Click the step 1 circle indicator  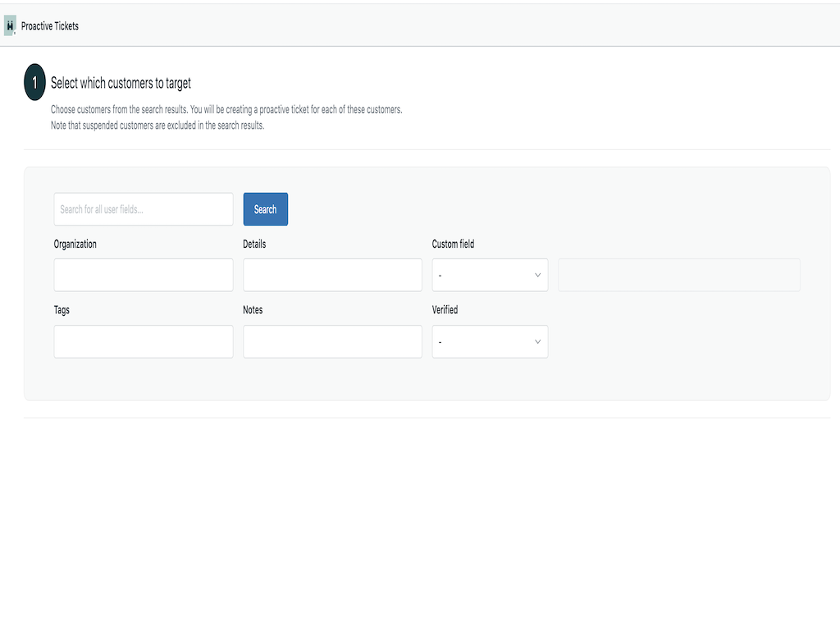click(34, 82)
